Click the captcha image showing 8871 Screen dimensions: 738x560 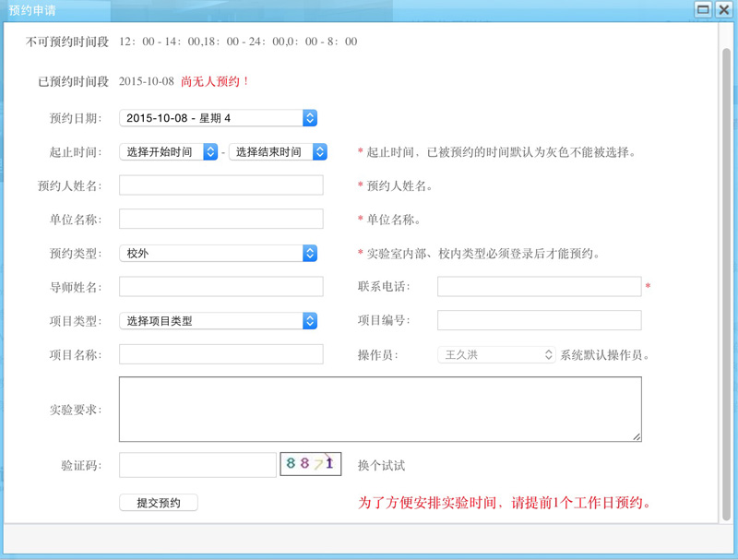click(x=311, y=464)
